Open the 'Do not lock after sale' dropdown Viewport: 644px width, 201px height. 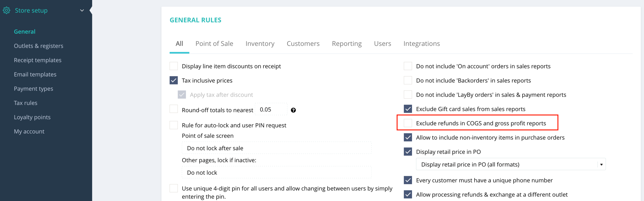pos(277,148)
